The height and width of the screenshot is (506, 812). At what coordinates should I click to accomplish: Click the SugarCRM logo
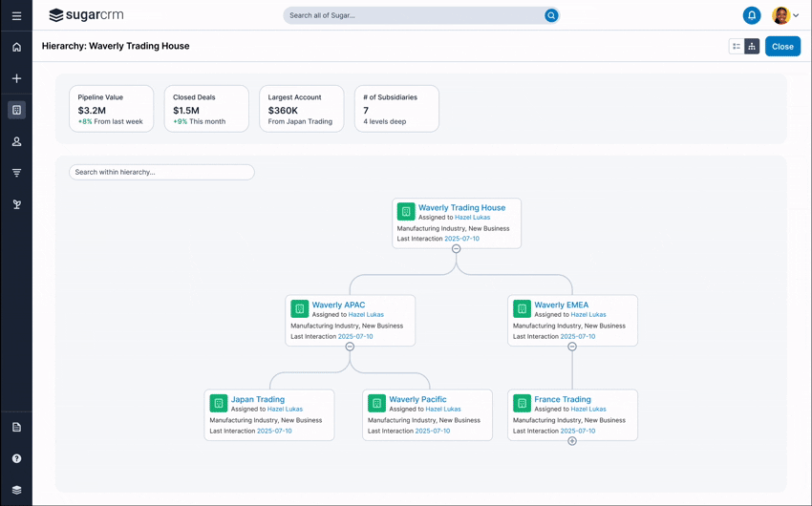point(86,15)
